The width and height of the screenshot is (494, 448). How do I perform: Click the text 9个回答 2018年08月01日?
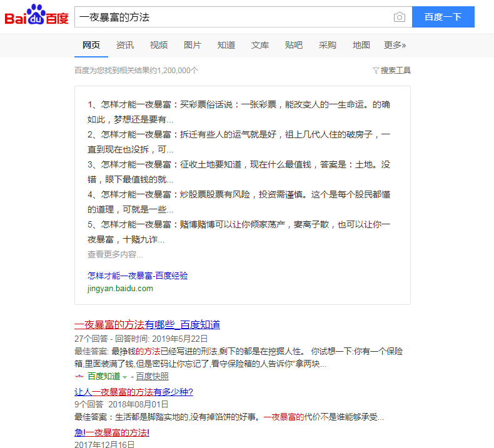121,404
